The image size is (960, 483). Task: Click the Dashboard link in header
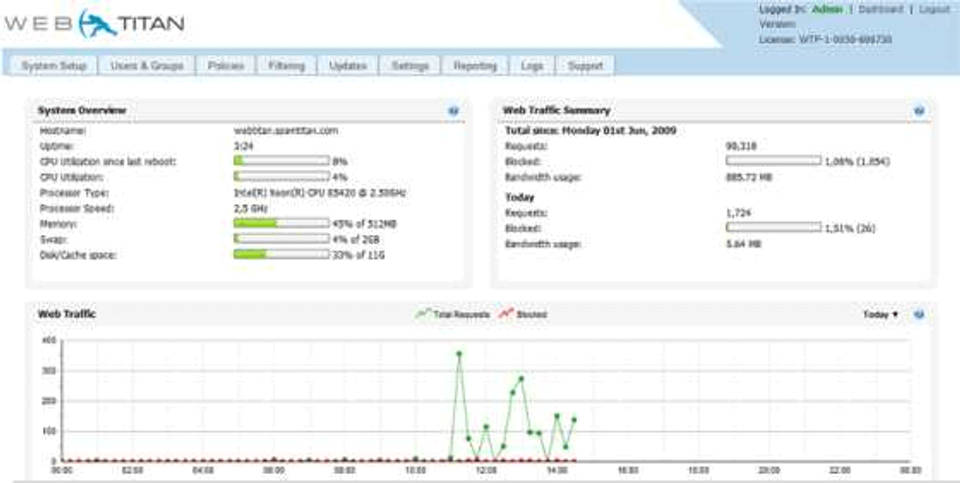click(881, 9)
